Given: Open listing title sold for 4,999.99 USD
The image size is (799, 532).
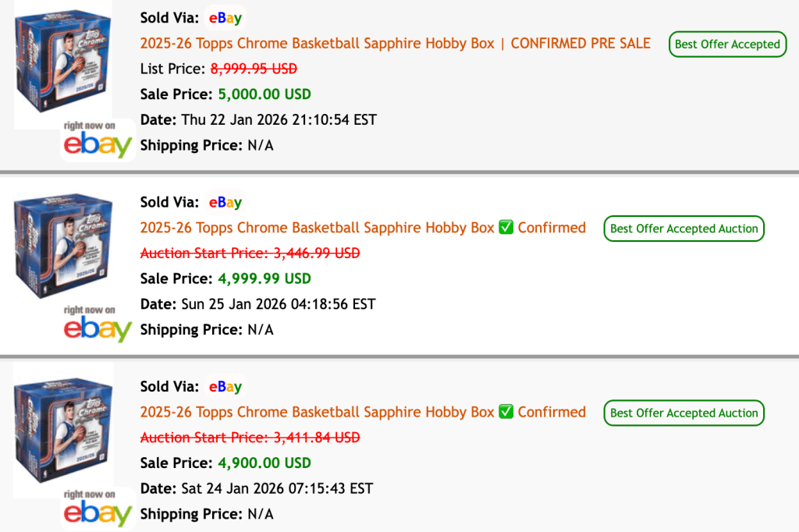Looking at the screenshot, I should [x=317, y=228].
